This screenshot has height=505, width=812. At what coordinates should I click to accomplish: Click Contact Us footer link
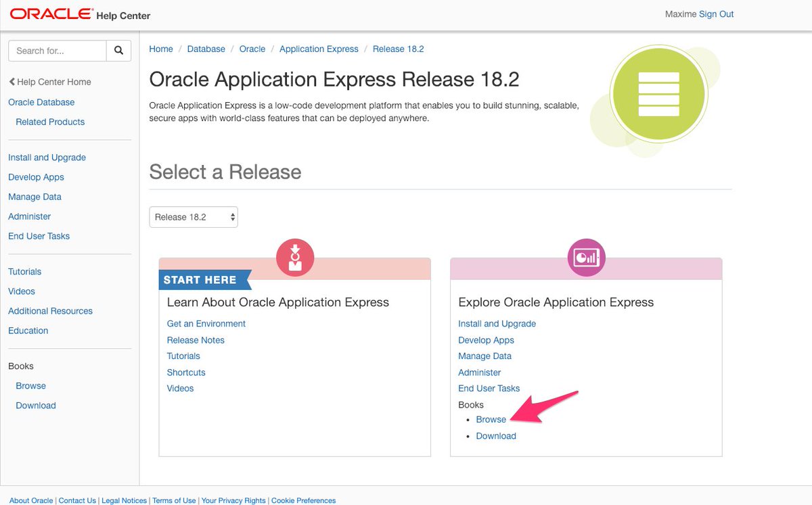(x=77, y=500)
